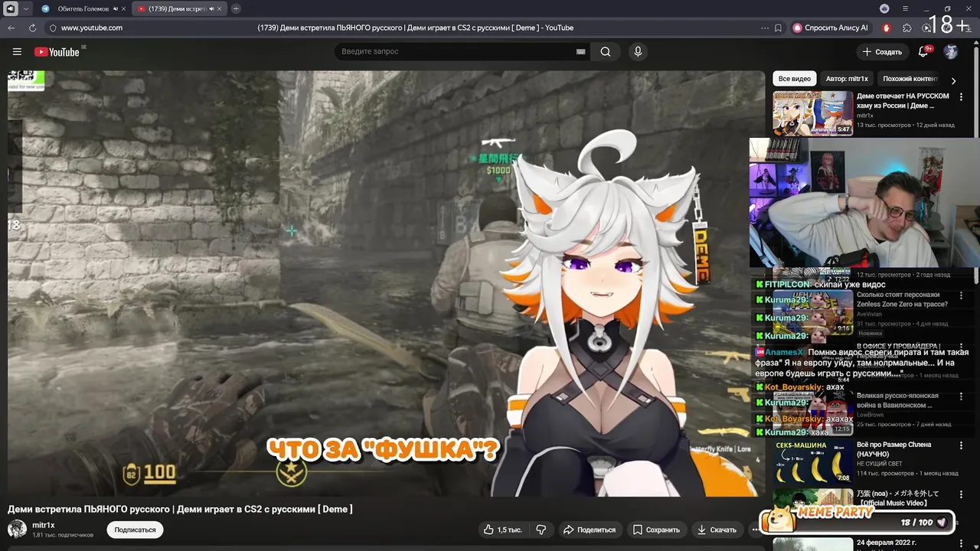Open the browser profile icon in title bar
Image resolution: width=980 pixels, height=551 pixels.
pos(884,8)
